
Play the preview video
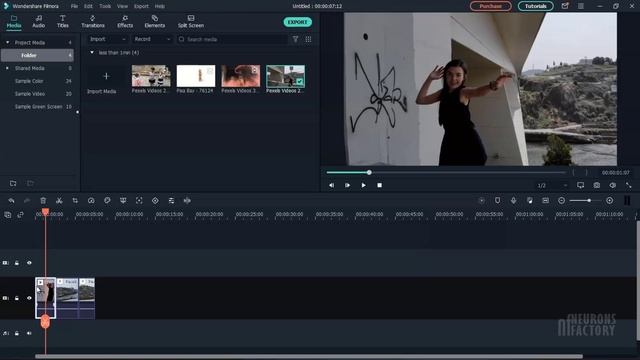363,185
